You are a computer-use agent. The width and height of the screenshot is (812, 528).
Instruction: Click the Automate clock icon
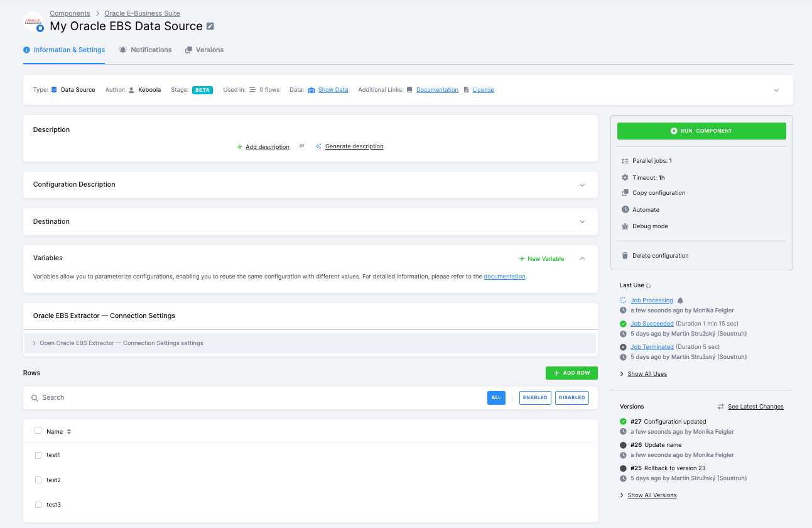[625, 209]
